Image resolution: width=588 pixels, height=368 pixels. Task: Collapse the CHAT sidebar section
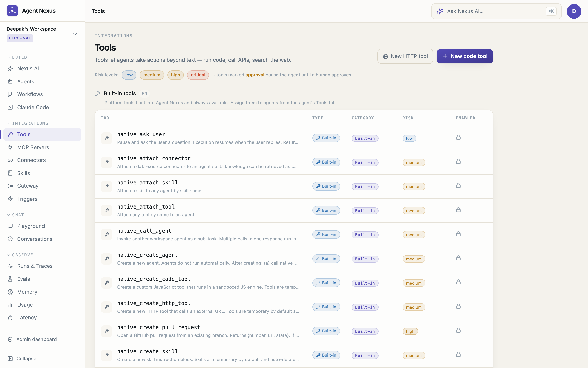point(15,215)
